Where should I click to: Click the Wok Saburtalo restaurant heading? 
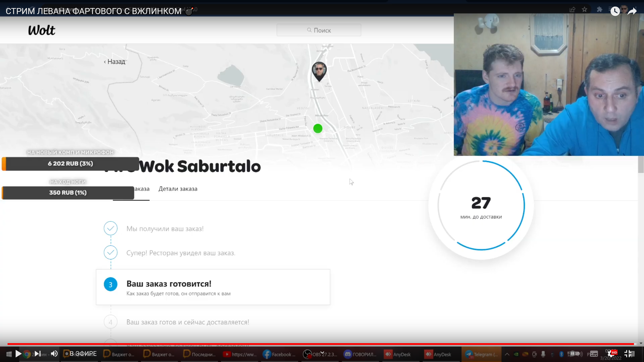[200, 166]
